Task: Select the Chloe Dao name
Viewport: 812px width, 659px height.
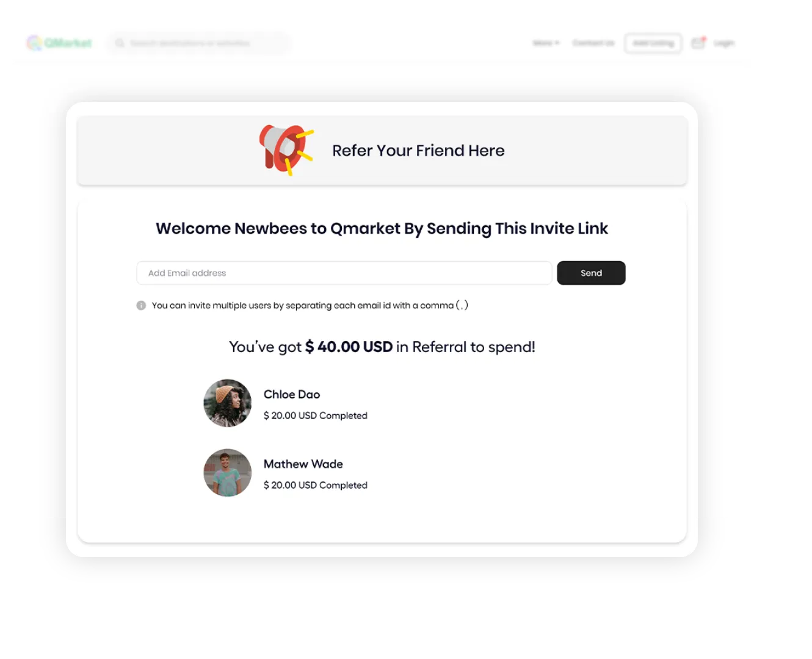Action: (x=292, y=394)
